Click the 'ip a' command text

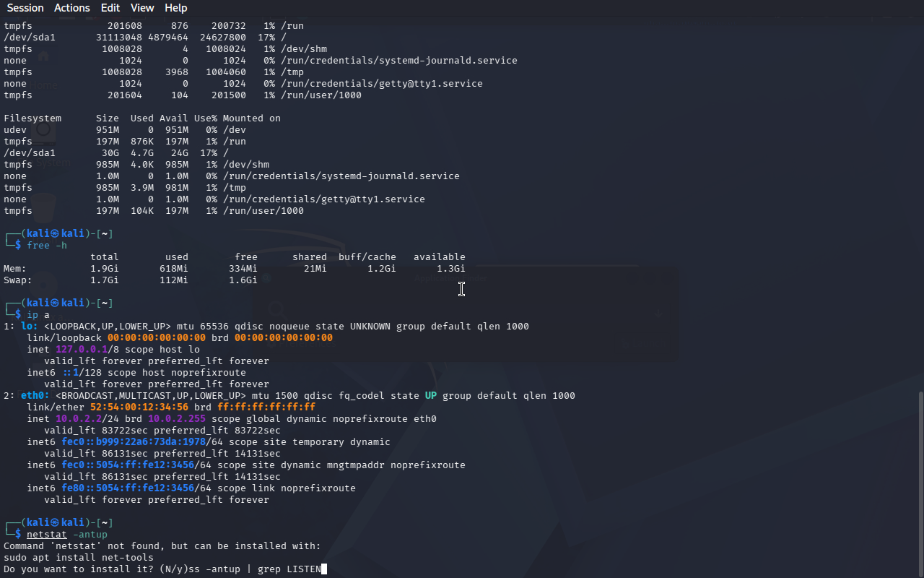(x=38, y=315)
